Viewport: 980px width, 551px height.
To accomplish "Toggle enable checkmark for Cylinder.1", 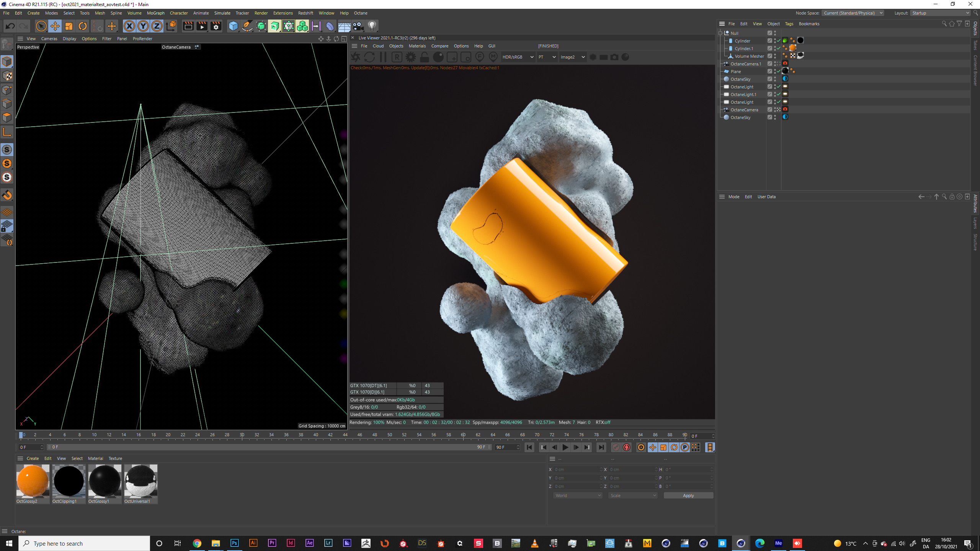I will 779,48.
